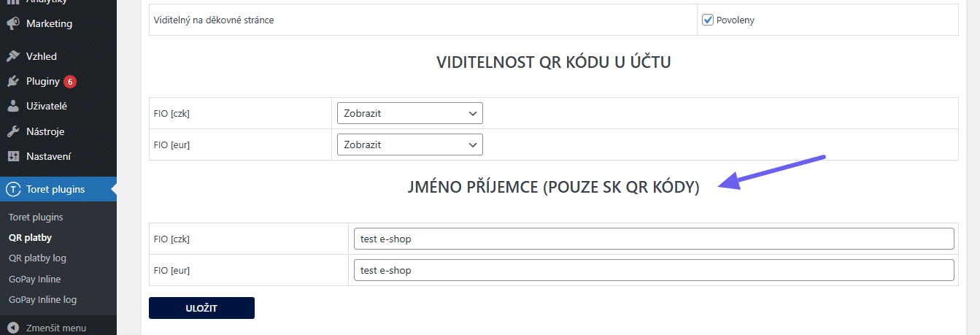Click the Vzhled paintbrush icon
Image resolution: width=980 pixels, height=335 pixels.
coord(13,56)
